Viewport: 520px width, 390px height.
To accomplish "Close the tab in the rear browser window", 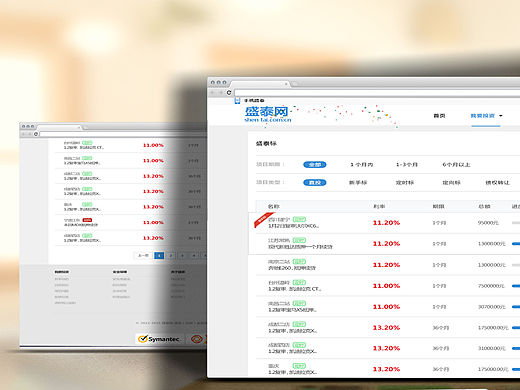I will 79,127.
